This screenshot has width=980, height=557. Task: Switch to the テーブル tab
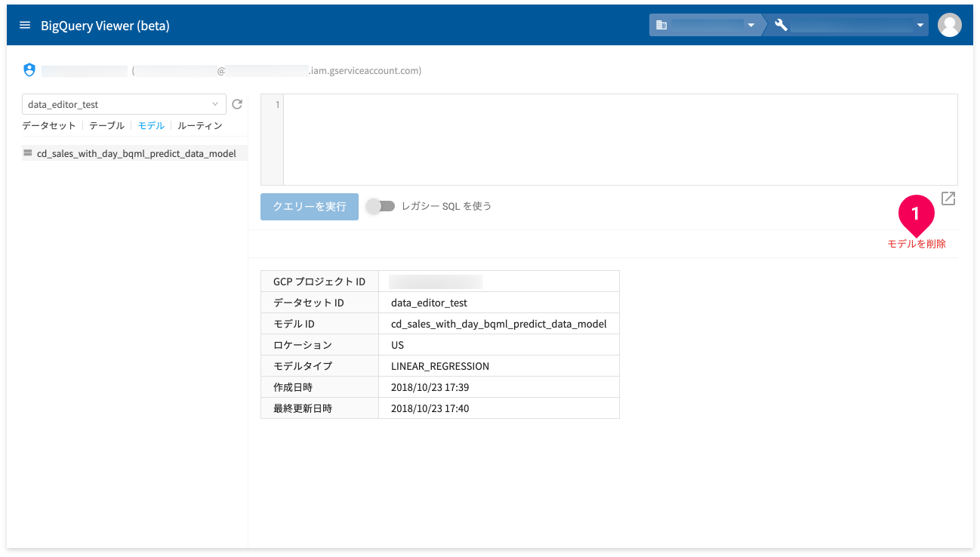[106, 126]
